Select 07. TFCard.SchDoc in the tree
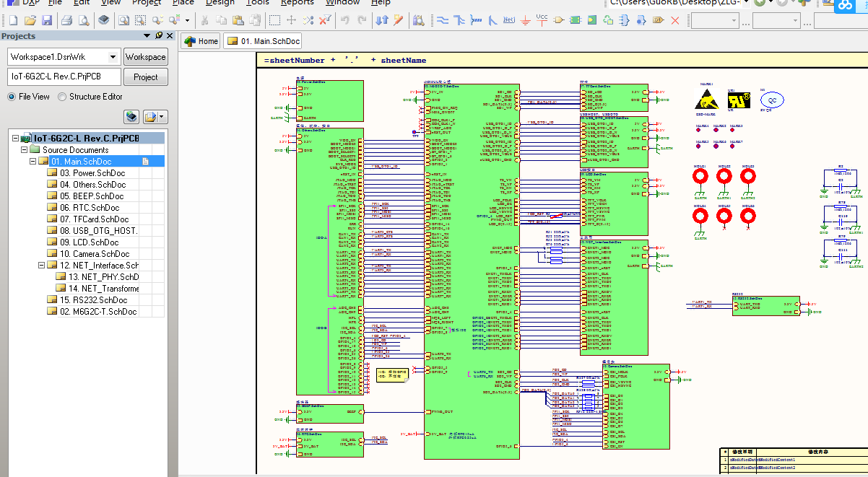Viewport: 868px width, 477px height. [94, 219]
